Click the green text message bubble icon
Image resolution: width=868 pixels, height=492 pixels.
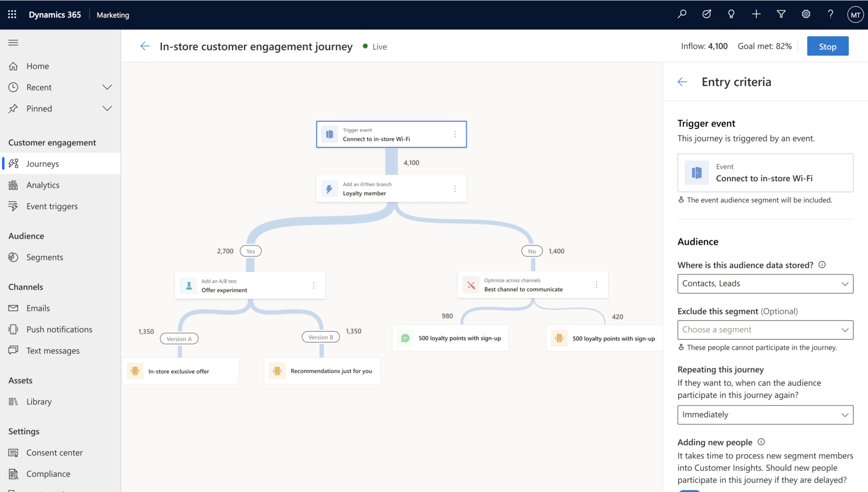[406, 338]
